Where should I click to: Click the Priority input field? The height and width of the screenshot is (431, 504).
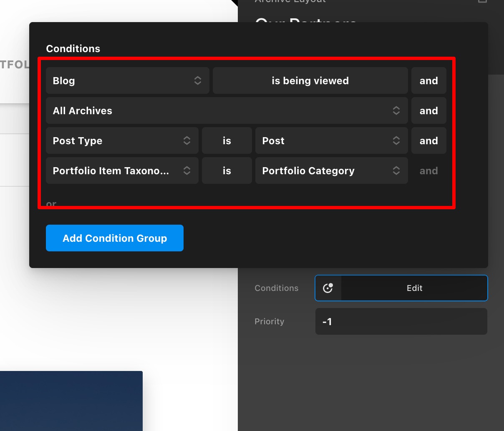[x=401, y=321]
